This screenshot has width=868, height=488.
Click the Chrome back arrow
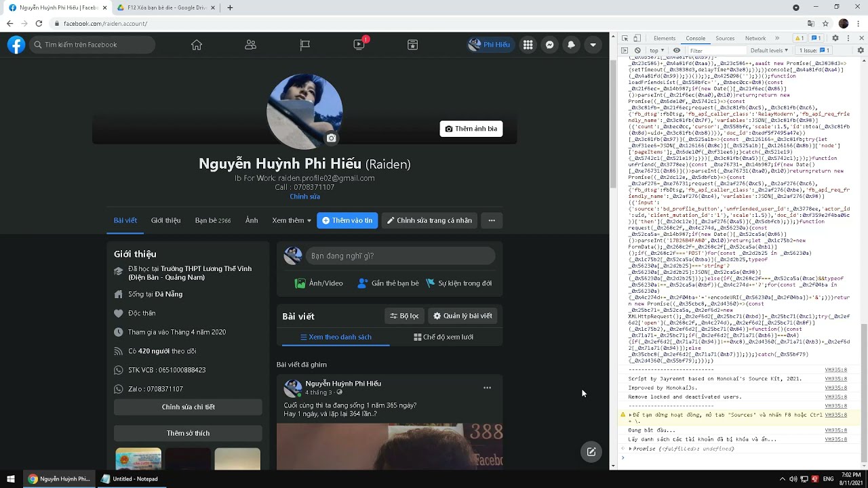9,23
